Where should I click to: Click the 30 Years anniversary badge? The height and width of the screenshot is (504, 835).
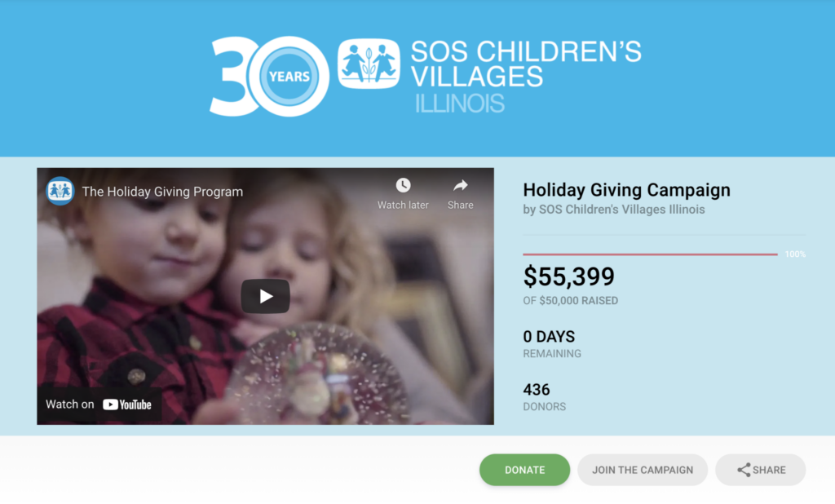pyautogui.click(x=269, y=76)
